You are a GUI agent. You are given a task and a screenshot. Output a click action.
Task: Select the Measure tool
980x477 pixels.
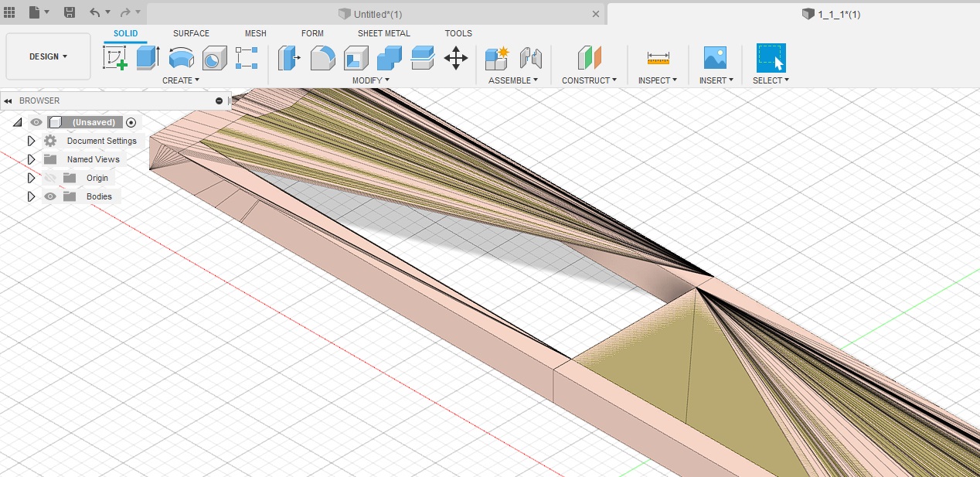(x=658, y=58)
